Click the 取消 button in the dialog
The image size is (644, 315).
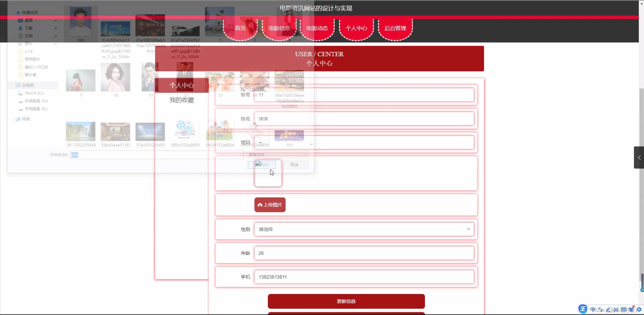click(295, 165)
